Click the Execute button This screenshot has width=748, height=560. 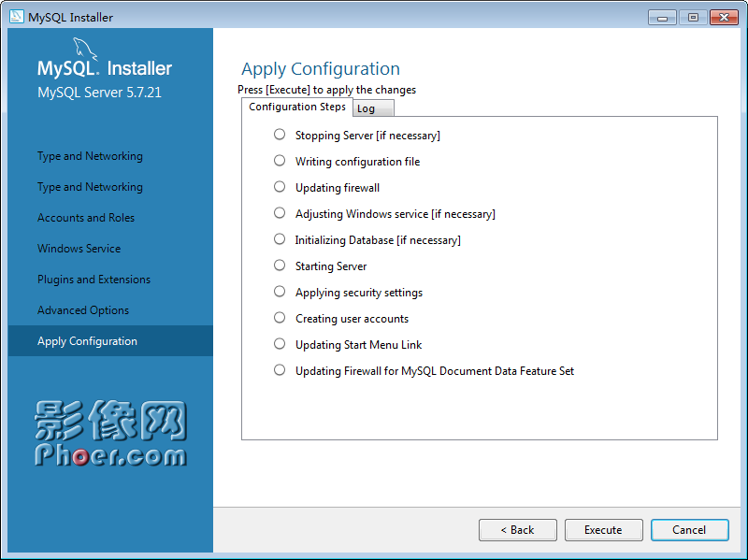[x=603, y=530]
